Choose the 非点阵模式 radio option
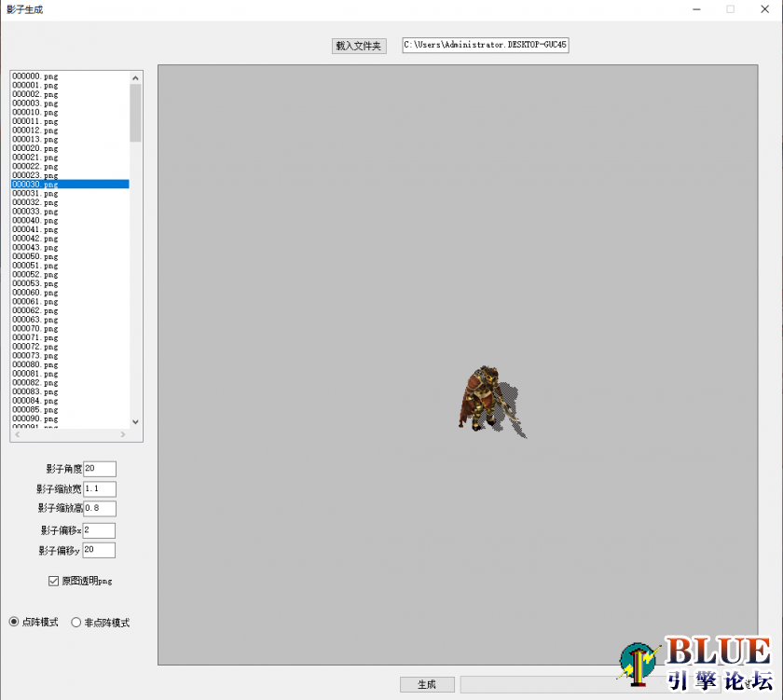Viewport: 783px width, 700px height. pos(76,623)
